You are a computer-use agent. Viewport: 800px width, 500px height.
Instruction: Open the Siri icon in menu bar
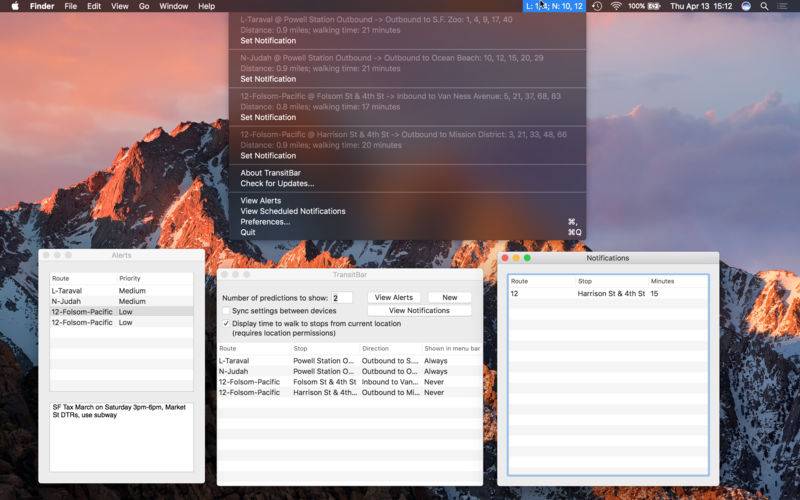click(746, 6)
